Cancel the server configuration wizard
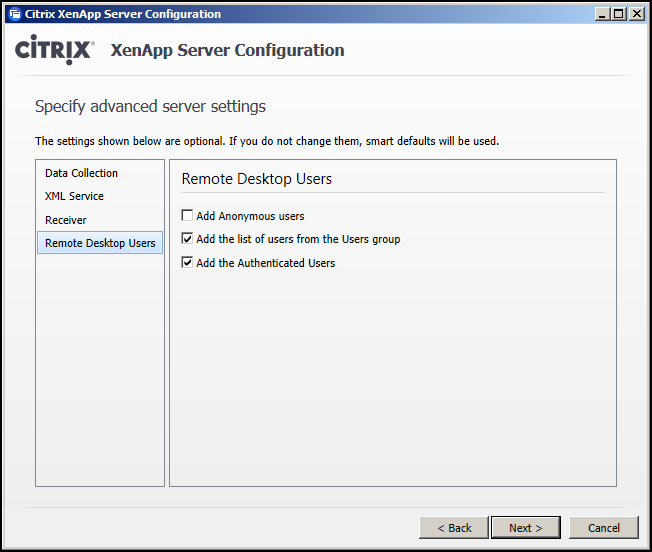The width and height of the screenshot is (652, 552). (603, 527)
